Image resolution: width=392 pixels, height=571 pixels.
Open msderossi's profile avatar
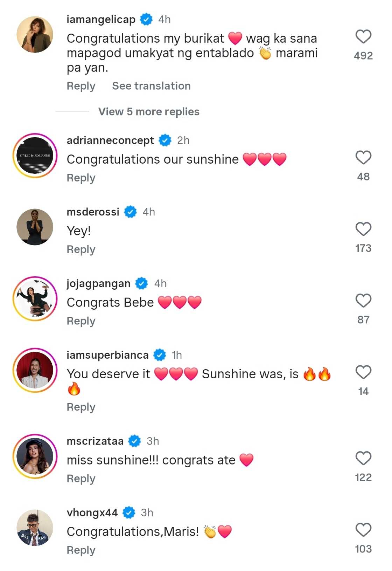(x=35, y=227)
